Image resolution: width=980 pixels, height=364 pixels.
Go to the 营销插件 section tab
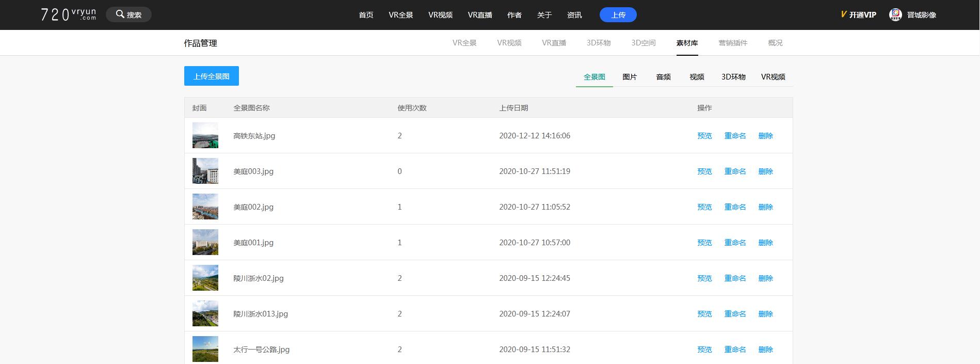(732, 43)
